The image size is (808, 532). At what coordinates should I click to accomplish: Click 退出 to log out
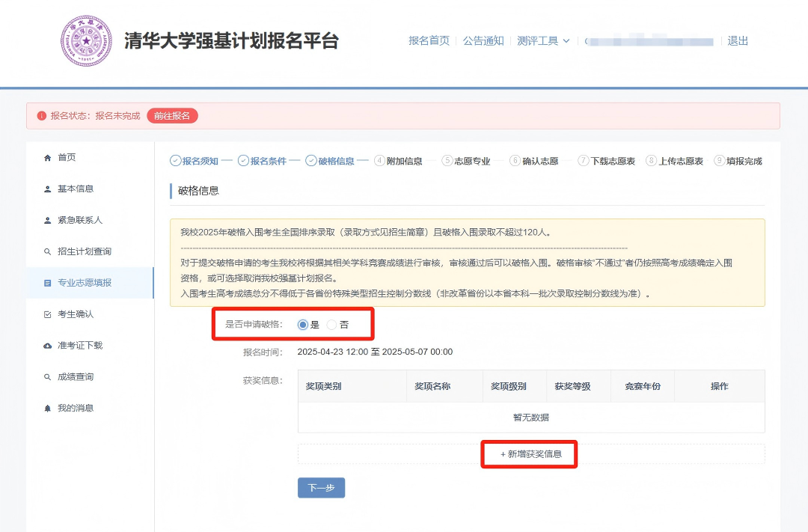pyautogui.click(x=738, y=41)
